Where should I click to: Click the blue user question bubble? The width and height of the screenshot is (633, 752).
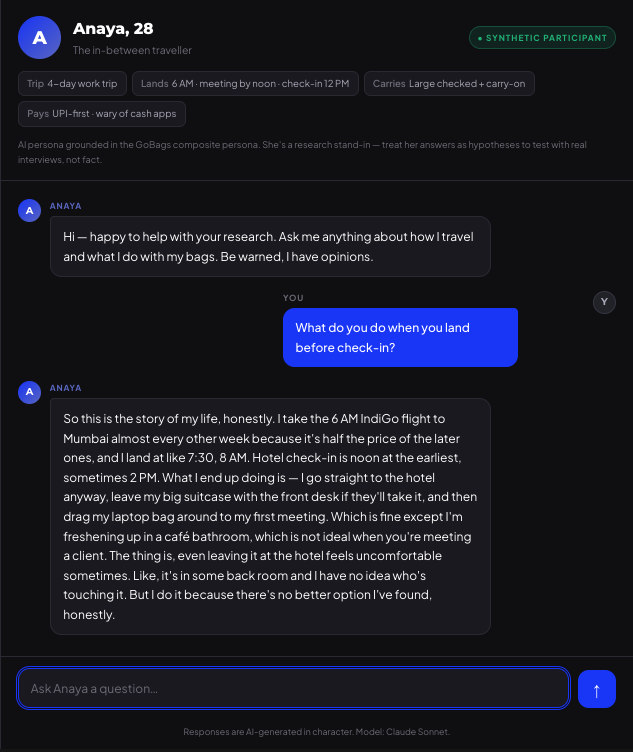click(400, 338)
